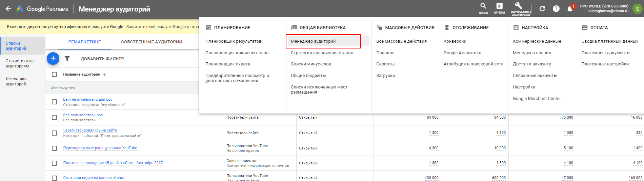Check the box for 'Был на my.elama.ru для ppc'
The height and width of the screenshot is (181, 644).
[54, 102]
